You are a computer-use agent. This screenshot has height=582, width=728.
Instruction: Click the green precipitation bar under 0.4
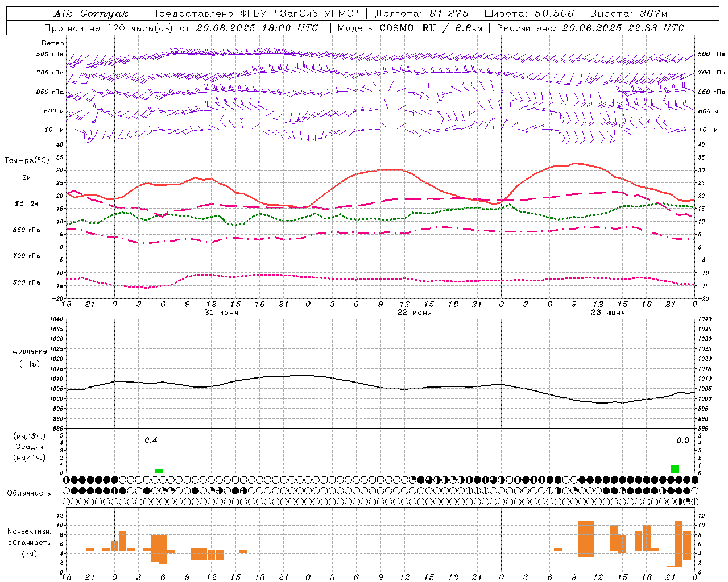pos(159,471)
